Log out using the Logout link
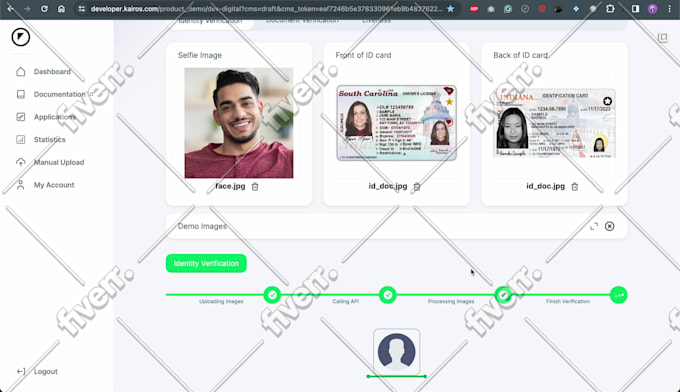 pos(46,372)
